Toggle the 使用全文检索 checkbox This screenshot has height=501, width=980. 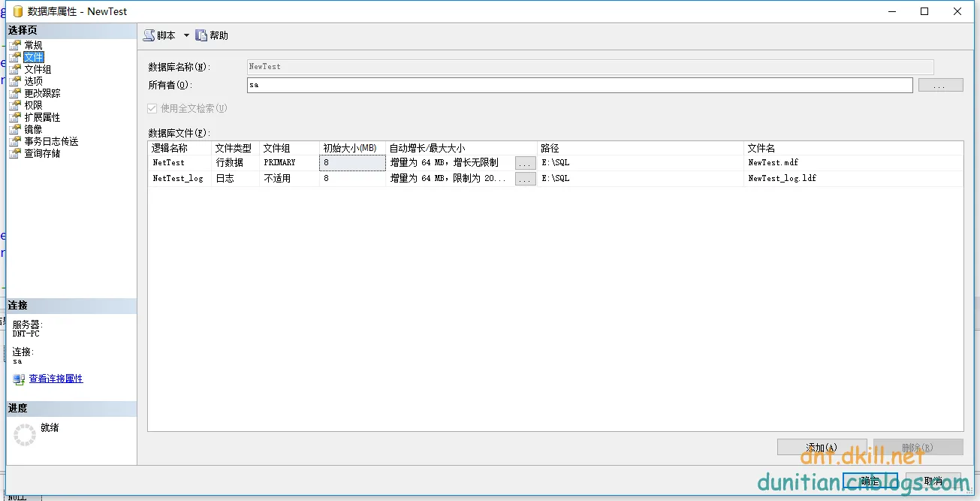(x=153, y=108)
